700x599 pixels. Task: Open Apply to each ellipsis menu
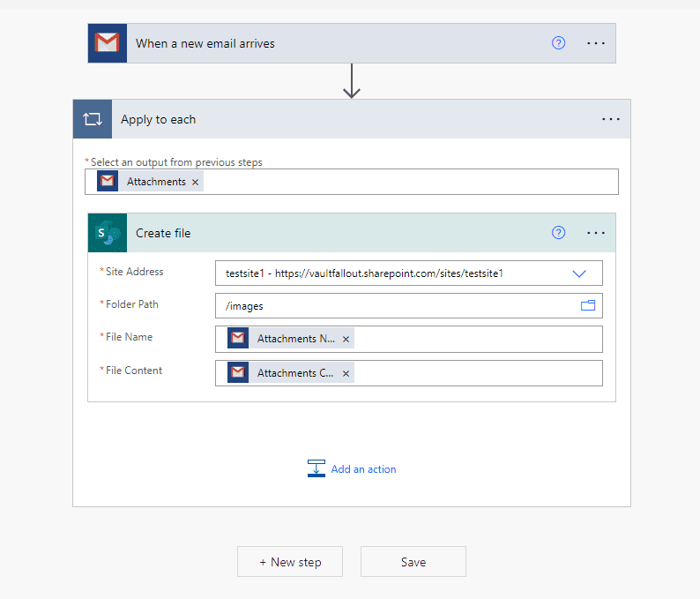(x=611, y=119)
